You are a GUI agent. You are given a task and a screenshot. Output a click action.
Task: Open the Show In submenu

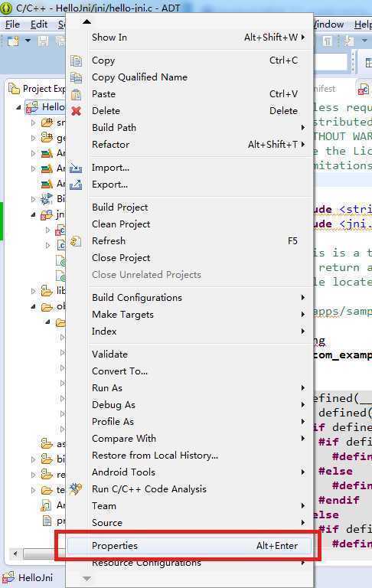point(190,38)
